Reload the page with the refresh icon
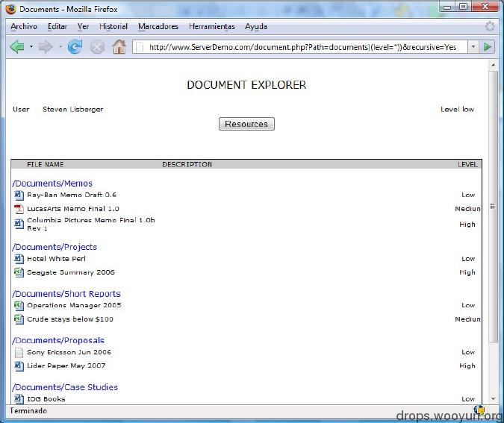 75,47
